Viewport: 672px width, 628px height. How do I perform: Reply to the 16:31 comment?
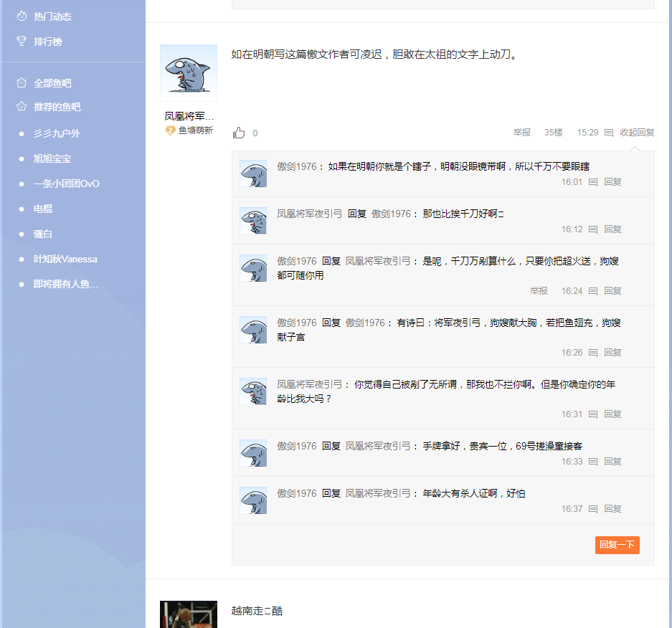612,414
